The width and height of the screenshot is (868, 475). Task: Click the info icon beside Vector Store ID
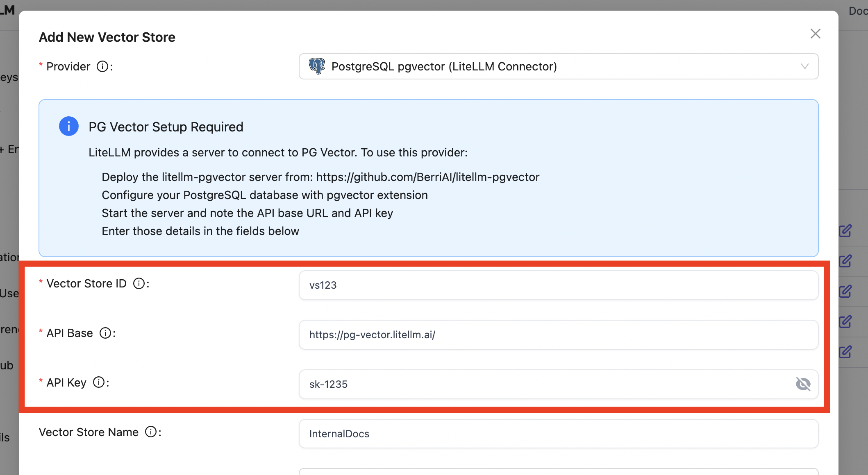pyautogui.click(x=139, y=283)
